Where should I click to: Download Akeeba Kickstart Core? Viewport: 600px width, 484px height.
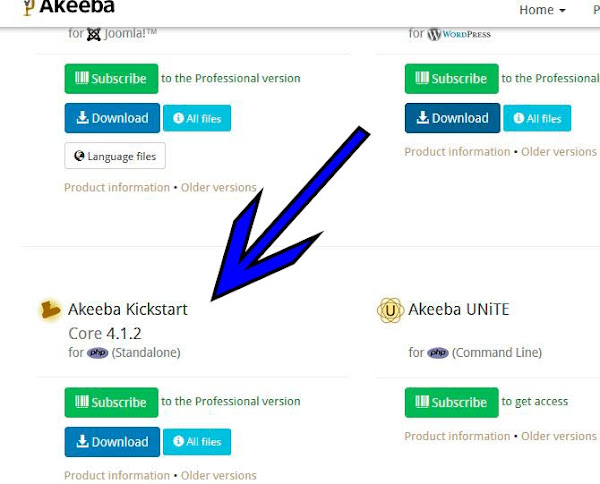112,442
